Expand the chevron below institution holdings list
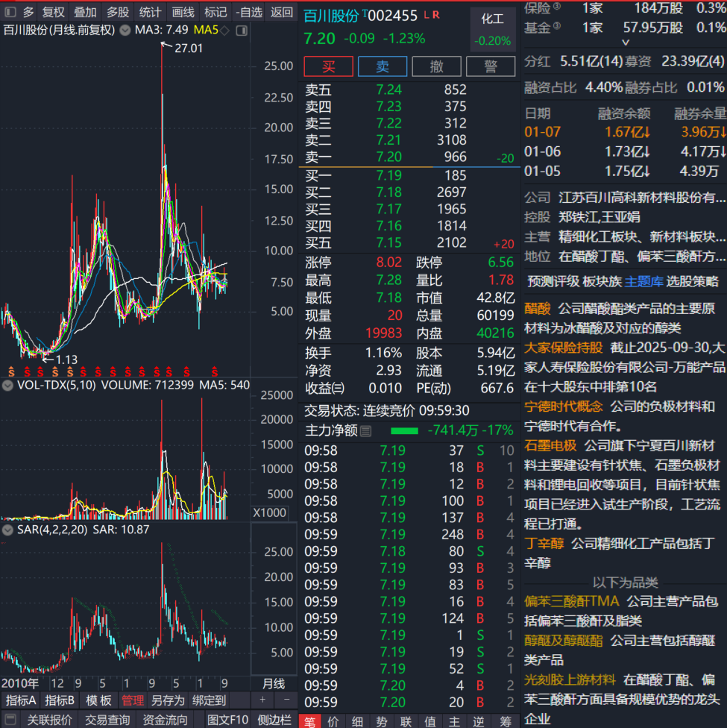The image size is (727, 728). 626,43
